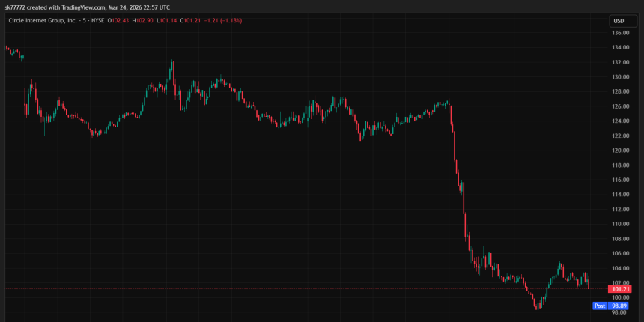Click the open value O102.43 in legend
644x322 pixels.
(x=119, y=21)
